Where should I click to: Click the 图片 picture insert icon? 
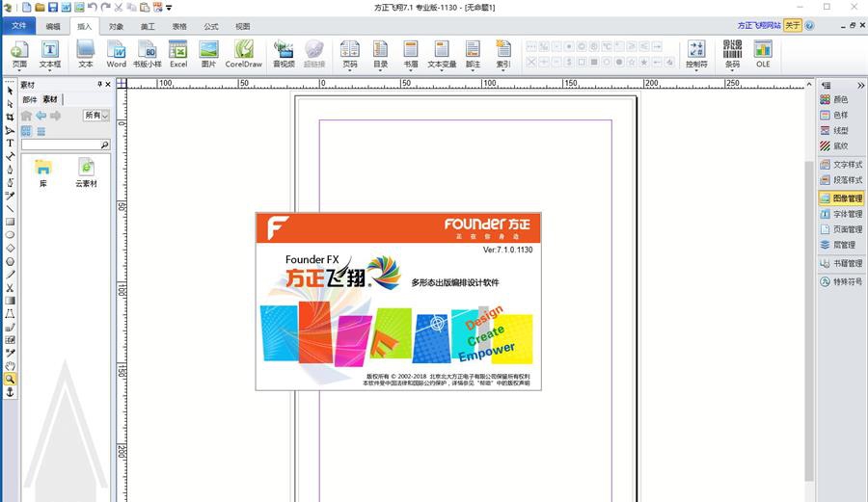pyautogui.click(x=208, y=54)
